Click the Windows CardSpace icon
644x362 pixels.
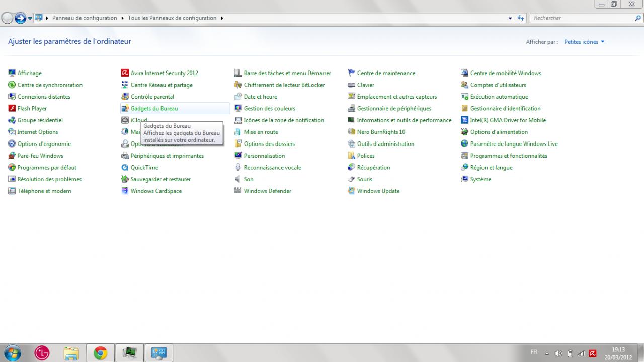125,191
